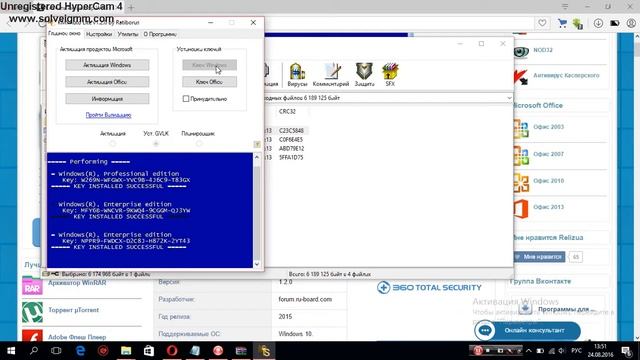Select the Активация radio button
Viewport: 640px width, 360px height.
(x=113, y=144)
